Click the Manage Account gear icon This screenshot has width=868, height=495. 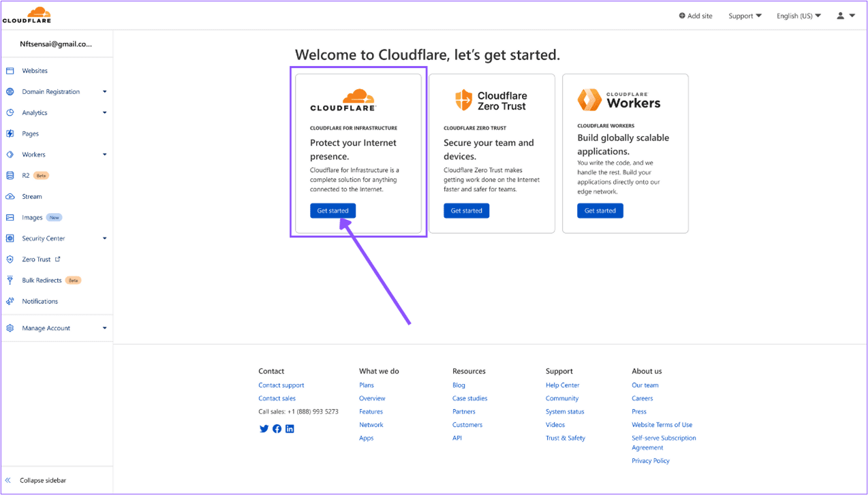10,328
